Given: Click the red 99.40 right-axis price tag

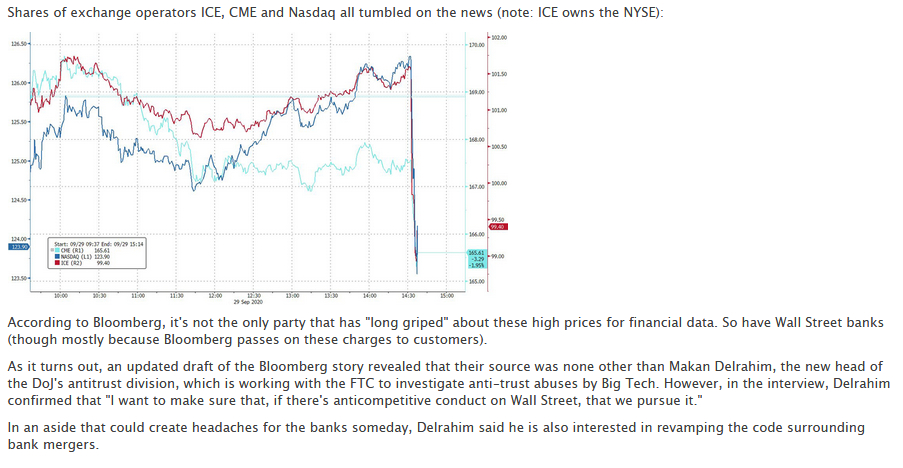Looking at the screenshot, I should 499,226.
